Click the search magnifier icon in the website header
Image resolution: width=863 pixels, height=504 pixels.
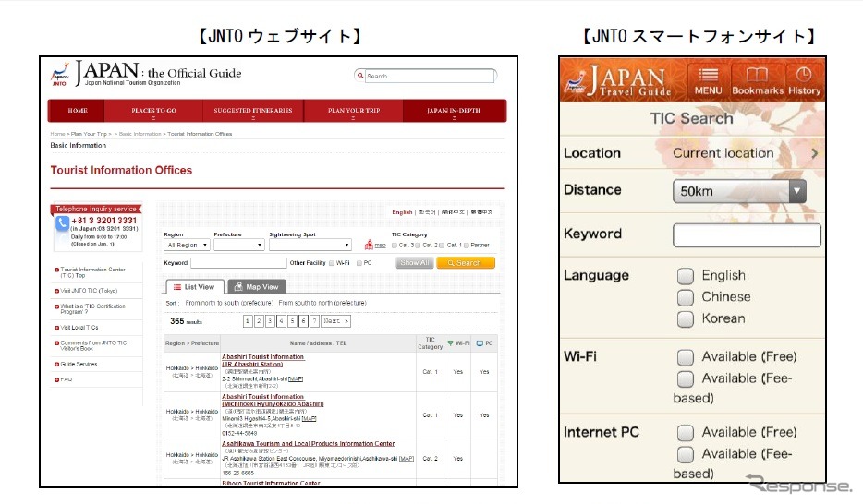click(x=360, y=76)
